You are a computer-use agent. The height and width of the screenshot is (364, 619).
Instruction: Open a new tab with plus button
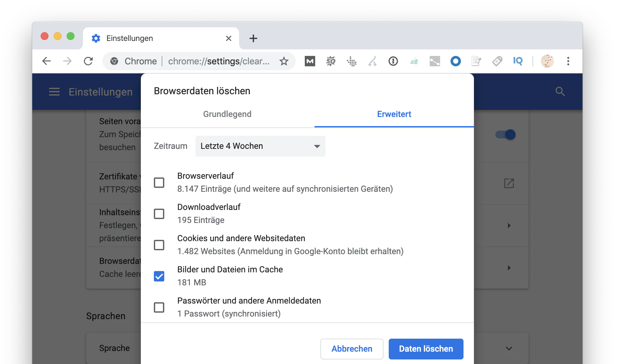[253, 38]
